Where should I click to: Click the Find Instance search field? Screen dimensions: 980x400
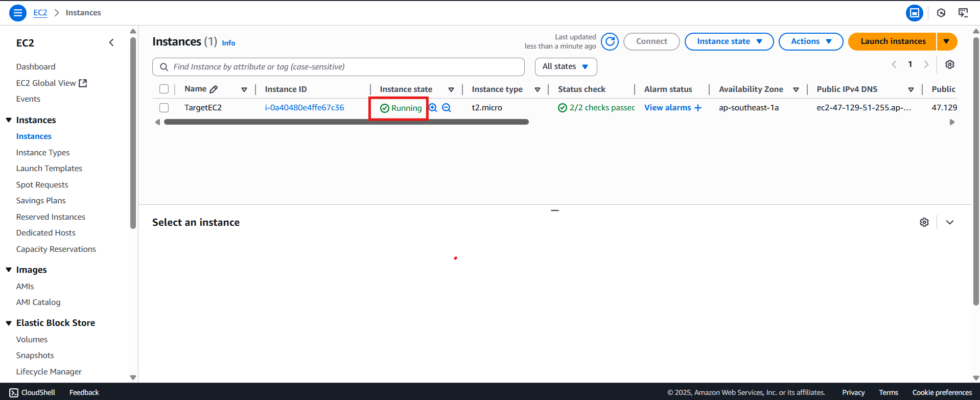[338, 67]
